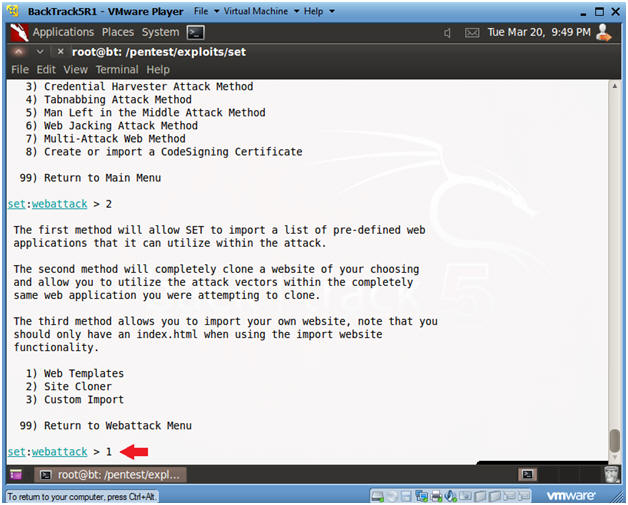
Task: Select root@bt taskbar window button
Action: [x=111, y=475]
